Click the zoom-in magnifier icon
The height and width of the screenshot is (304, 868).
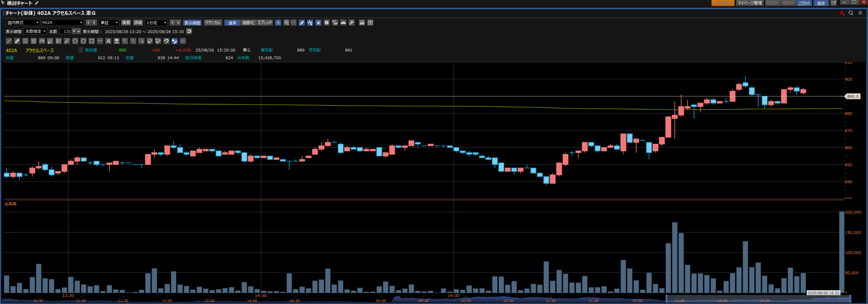click(x=286, y=23)
